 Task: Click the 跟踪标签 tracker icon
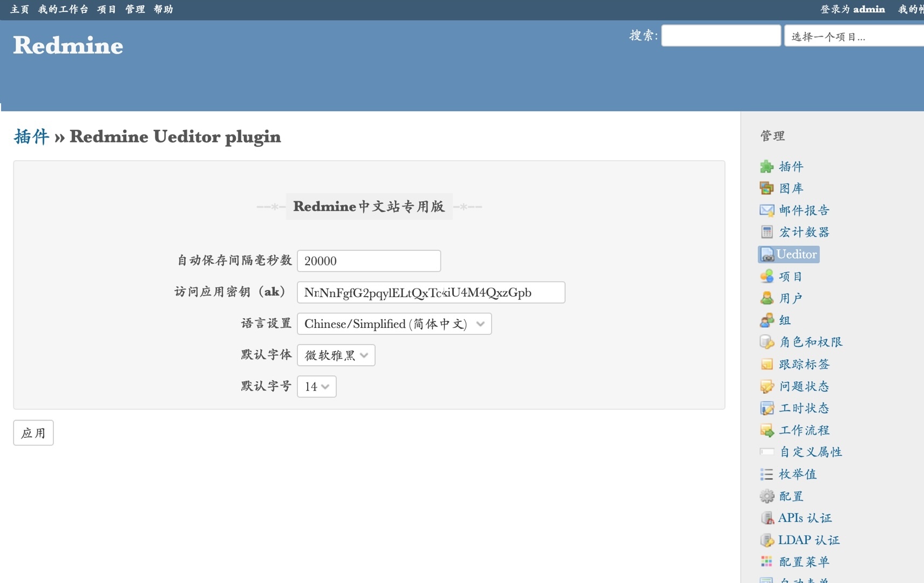point(766,365)
